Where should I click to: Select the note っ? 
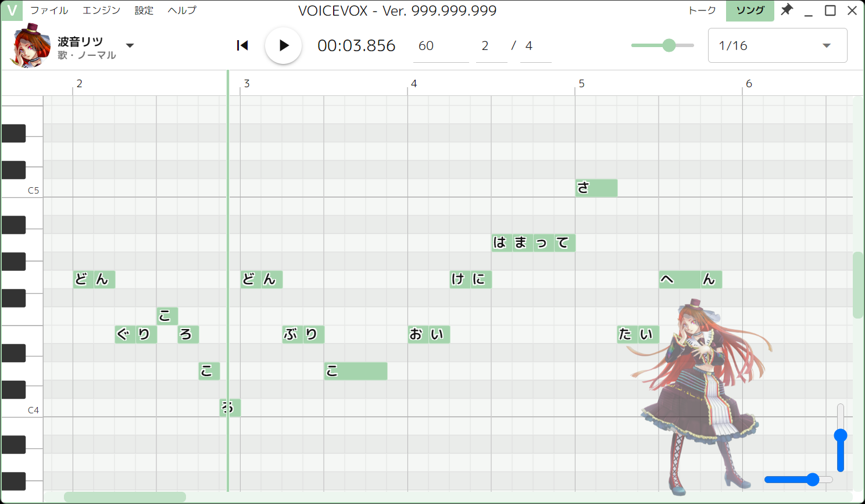pyautogui.click(x=544, y=242)
